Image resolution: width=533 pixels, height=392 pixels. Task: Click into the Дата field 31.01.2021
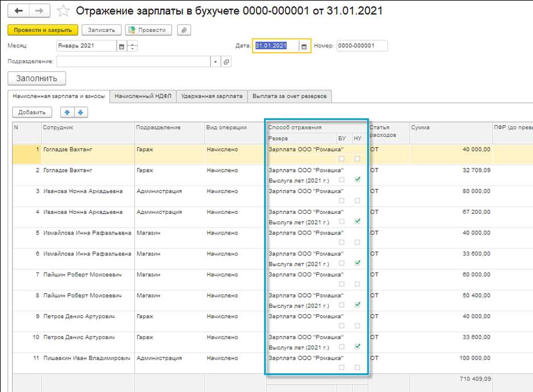click(x=276, y=46)
